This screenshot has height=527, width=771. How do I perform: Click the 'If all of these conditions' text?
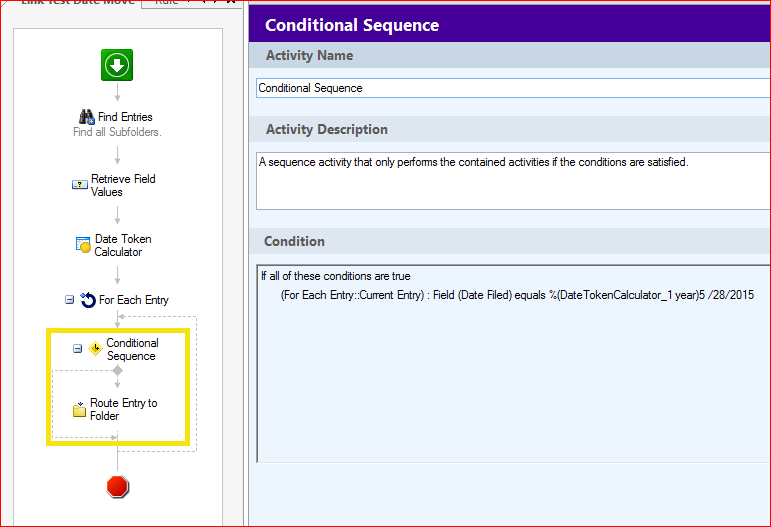pyautogui.click(x=335, y=276)
